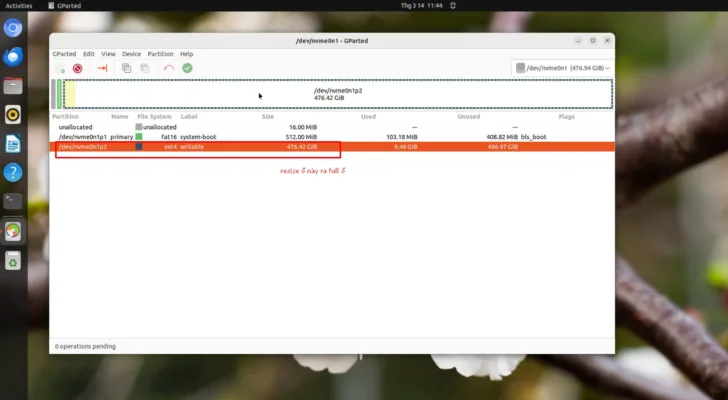Open the Edit menu
This screenshot has width=728, height=400.
pyautogui.click(x=89, y=54)
